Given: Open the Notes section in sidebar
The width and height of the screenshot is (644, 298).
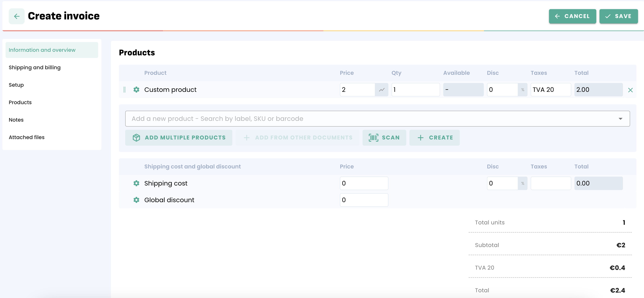Looking at the screenshot, I should pos(16,120).
